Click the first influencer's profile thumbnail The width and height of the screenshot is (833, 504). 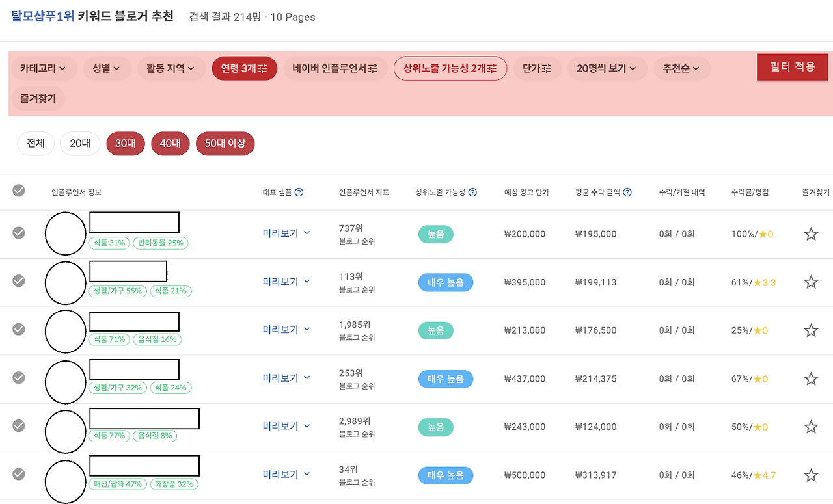point(65,233)
